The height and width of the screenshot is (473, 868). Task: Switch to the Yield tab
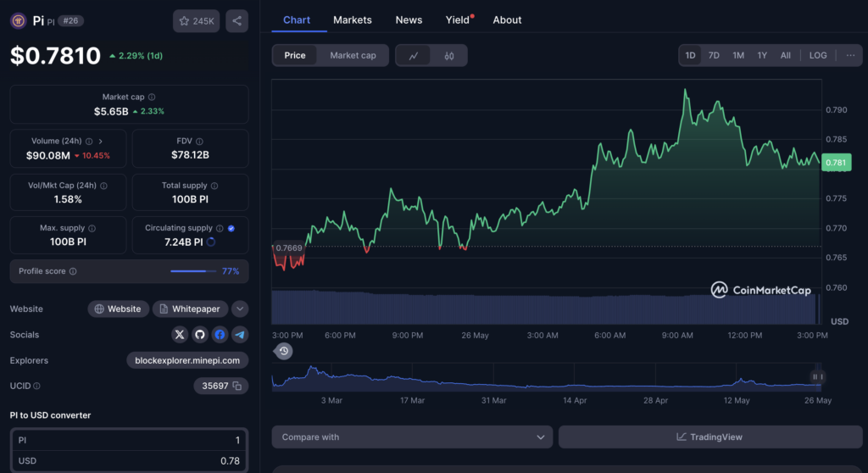pyautogui.click(x=458, y=20)
